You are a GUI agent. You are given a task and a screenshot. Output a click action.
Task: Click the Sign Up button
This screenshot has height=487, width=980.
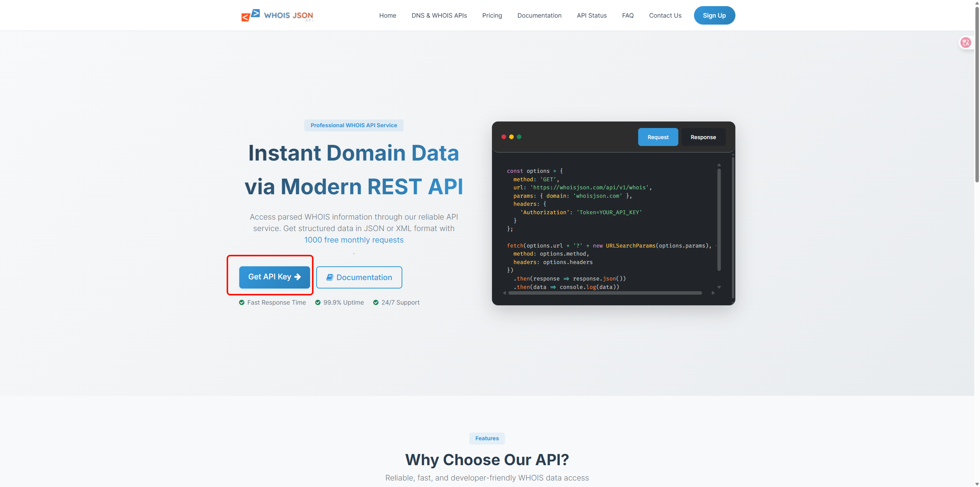(x=714, y=15)
